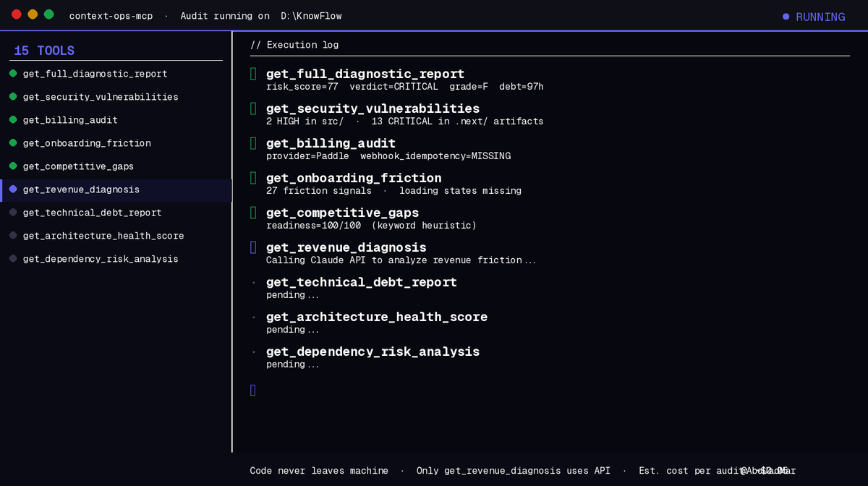Click green marker next to get_security_vulnerabilities log entry
This screenshot has width=868, height=486.
click(253, 108)
